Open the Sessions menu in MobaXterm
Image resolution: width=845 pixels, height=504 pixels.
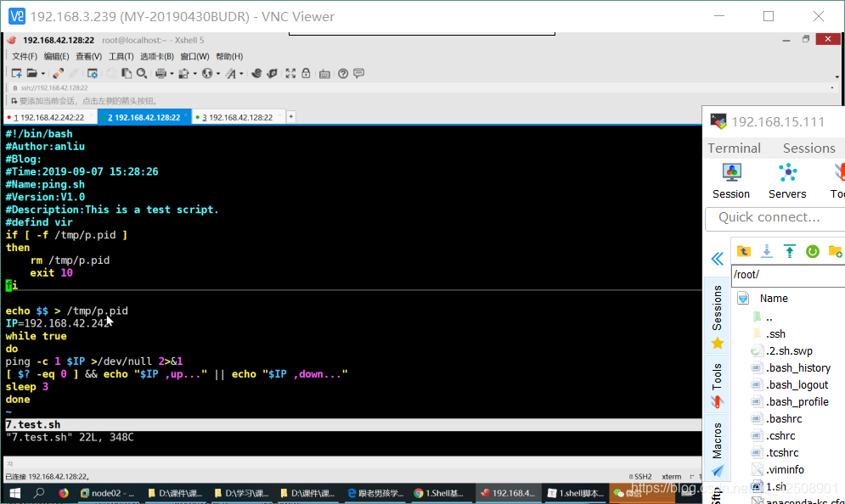pos(808,148)
